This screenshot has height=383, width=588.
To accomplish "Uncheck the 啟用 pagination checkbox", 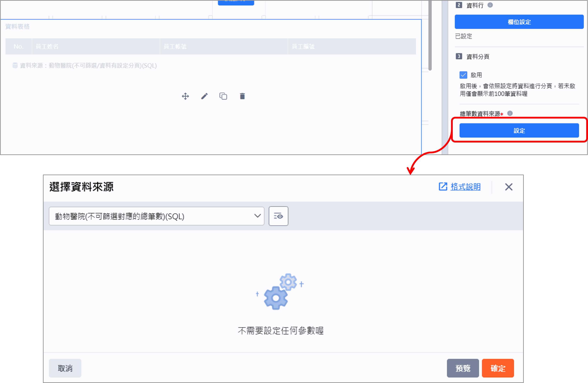I will tap(463, 75).
